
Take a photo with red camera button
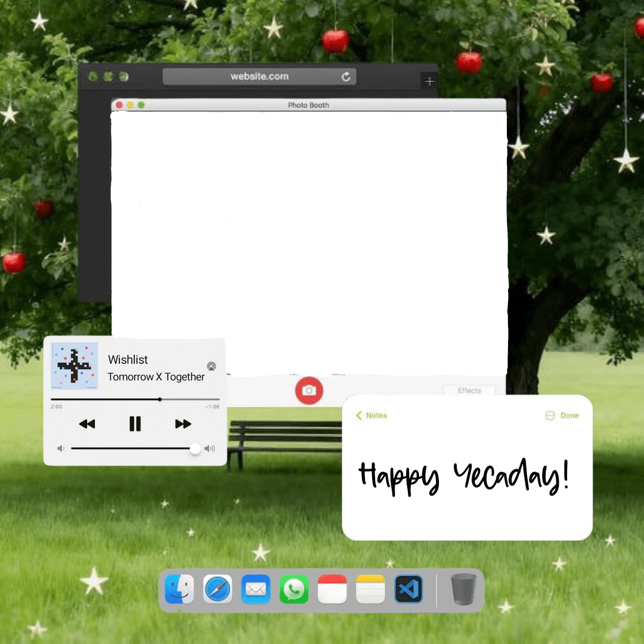[309, 390]
